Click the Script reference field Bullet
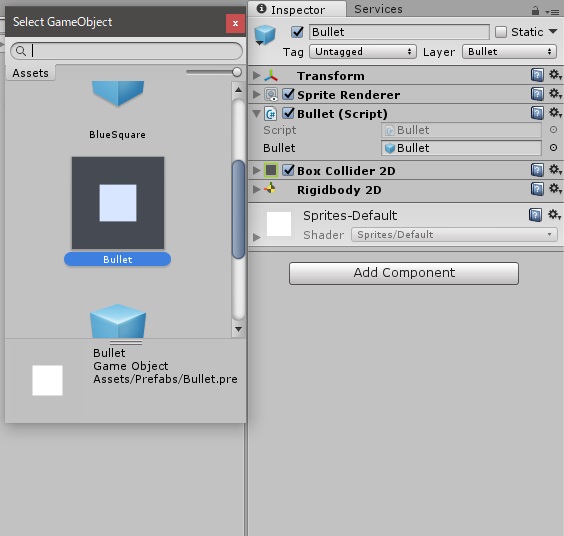Screen dimensions: 564x536 461,130
